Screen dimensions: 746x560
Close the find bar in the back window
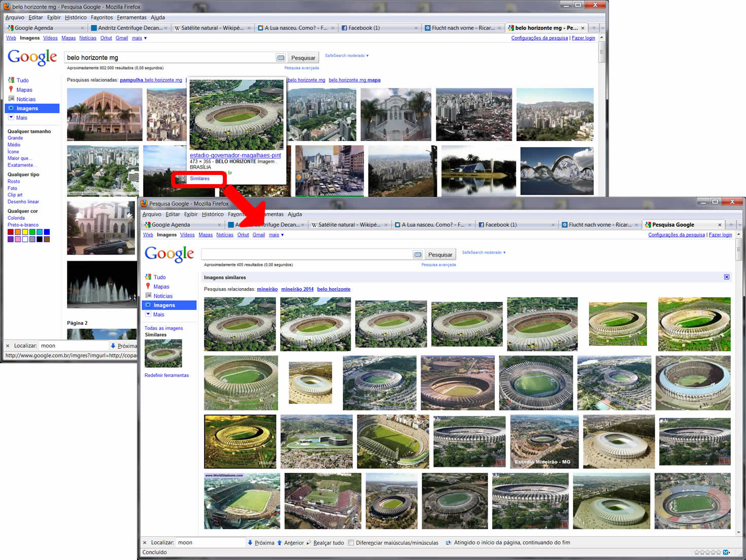coord(8,346)
